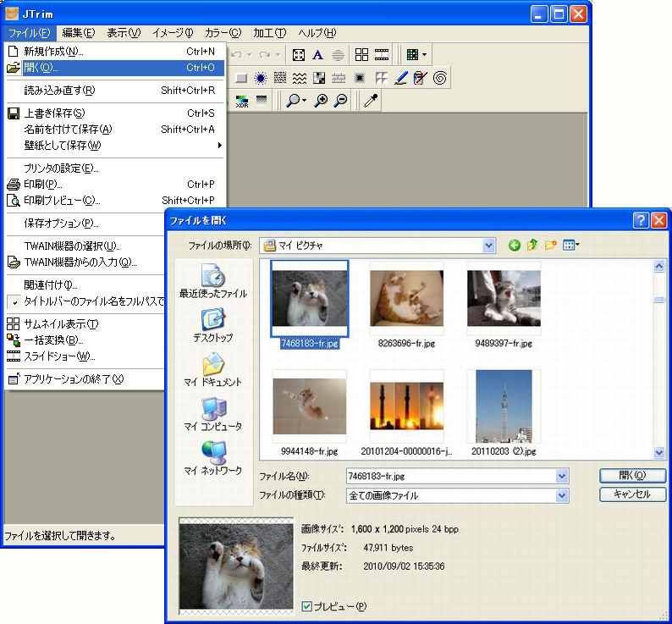Apply the mosaic checkered effect
672x624 pixels.
coord(319,78)
